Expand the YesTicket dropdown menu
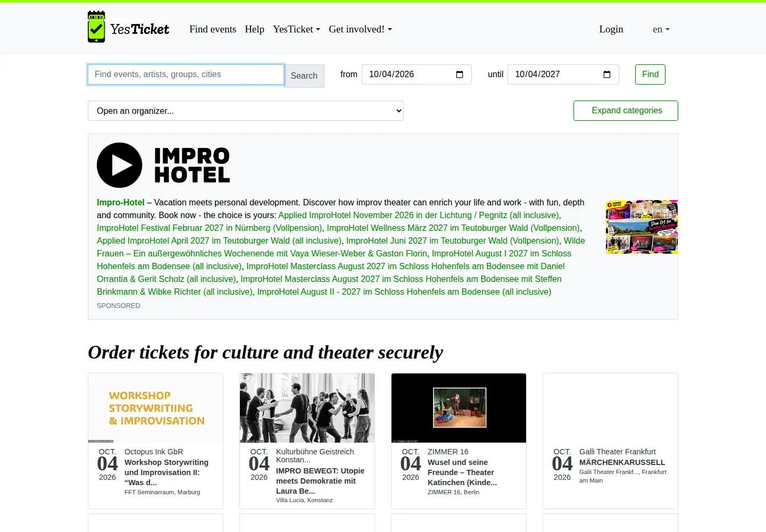Image resolution: width=766 pixels, height=532 pixels. (x=296, y=29)
